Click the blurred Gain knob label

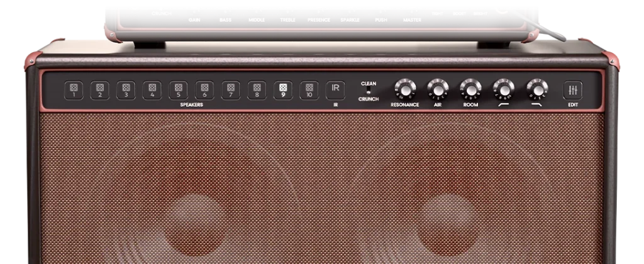coord(194,19)
